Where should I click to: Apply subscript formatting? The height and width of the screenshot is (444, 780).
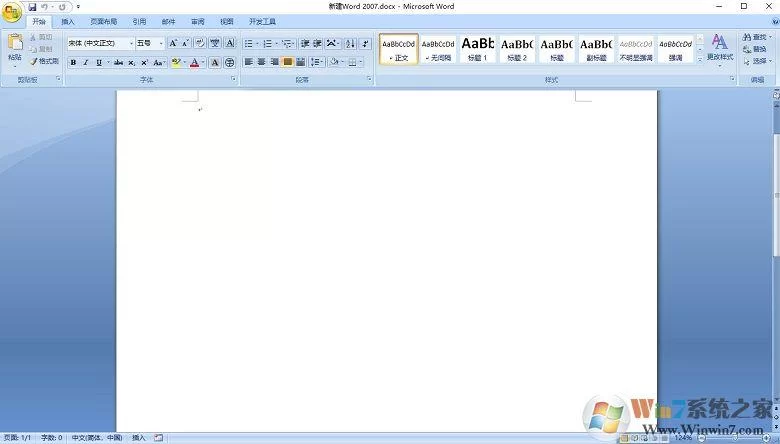click(131, 63)
